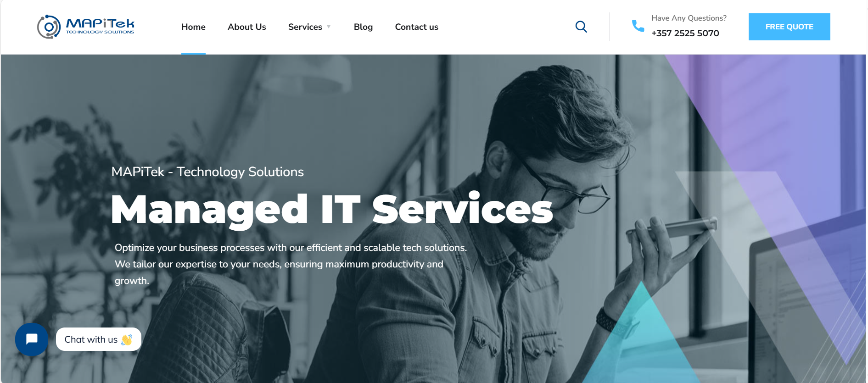
Task: Go to the Home menu item
Action: pyautogui.click(x=193, y=27)
